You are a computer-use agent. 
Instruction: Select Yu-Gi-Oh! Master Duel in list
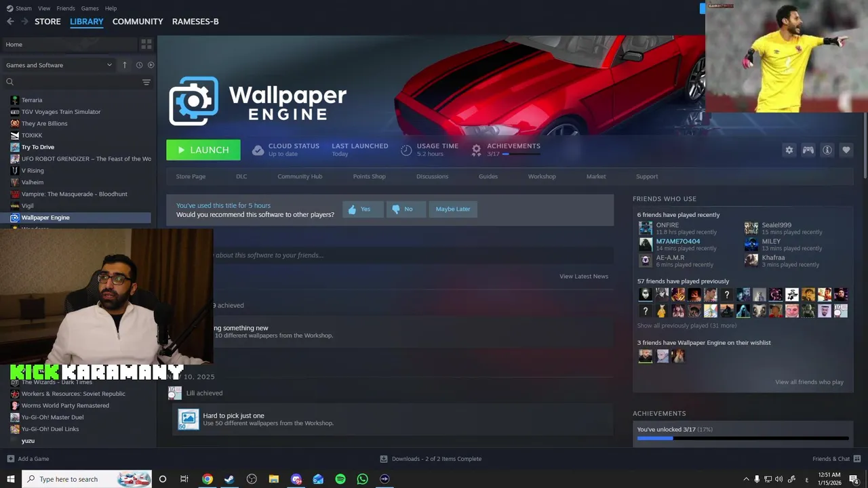tap(52, 418)
